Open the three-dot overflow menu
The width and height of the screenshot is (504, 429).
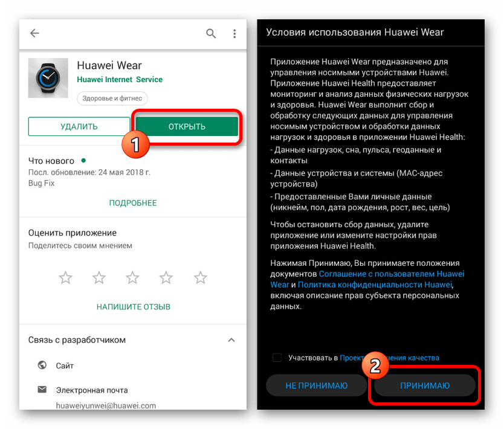(x=234, y=33)
